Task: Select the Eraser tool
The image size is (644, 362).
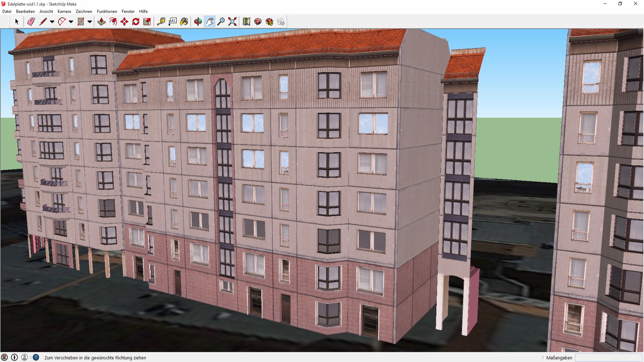Action: point(31,22)
